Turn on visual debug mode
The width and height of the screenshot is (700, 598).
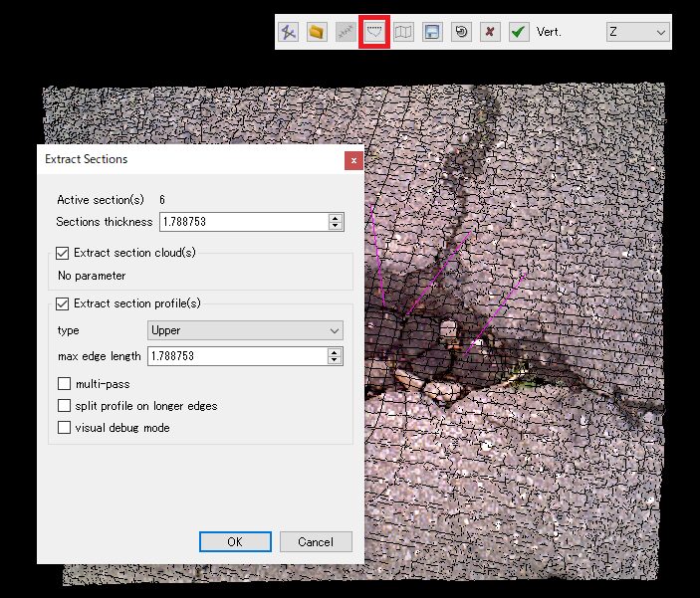tap(65, 428)
